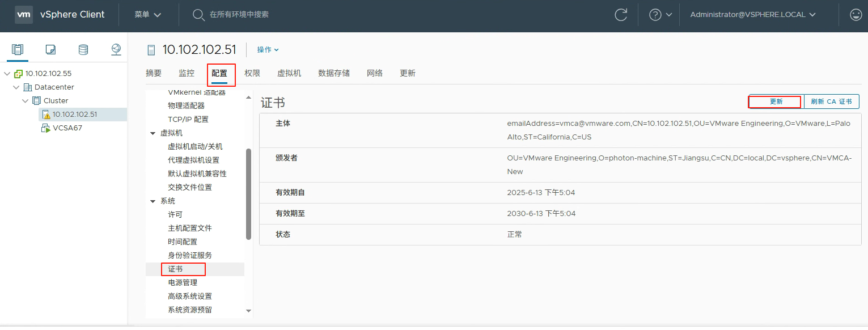Switch to the 权限 tab
868x330 pixels.
[x=252, y=73]
